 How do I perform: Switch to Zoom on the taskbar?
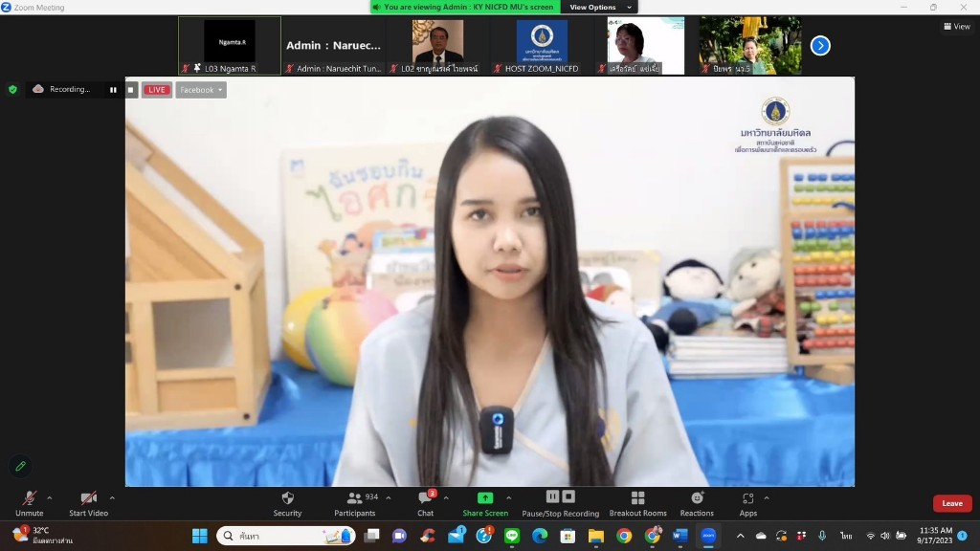tap(708, 536)
